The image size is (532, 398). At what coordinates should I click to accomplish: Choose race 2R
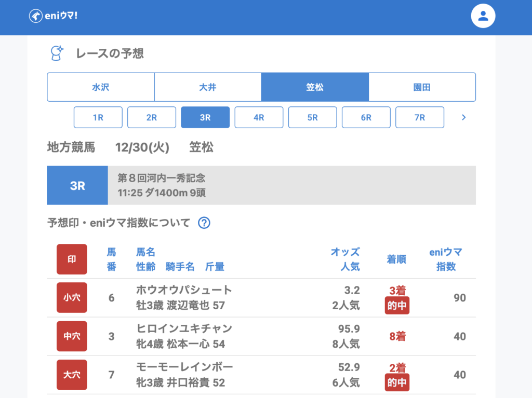click(x=152, y=117)
